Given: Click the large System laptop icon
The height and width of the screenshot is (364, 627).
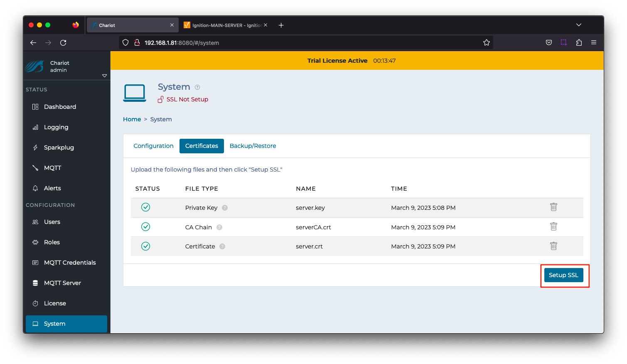Looking at the screenshot, I should 135,93.
